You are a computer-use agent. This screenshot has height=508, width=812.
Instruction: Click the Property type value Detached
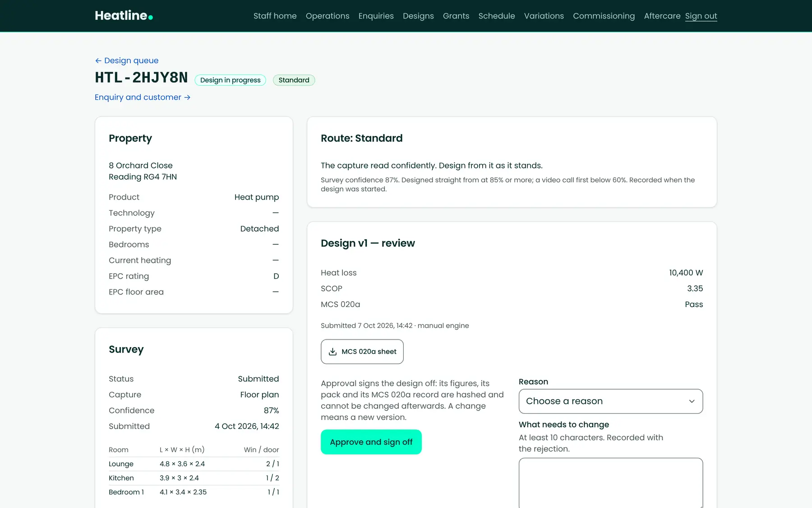click(x=259, y=229)
